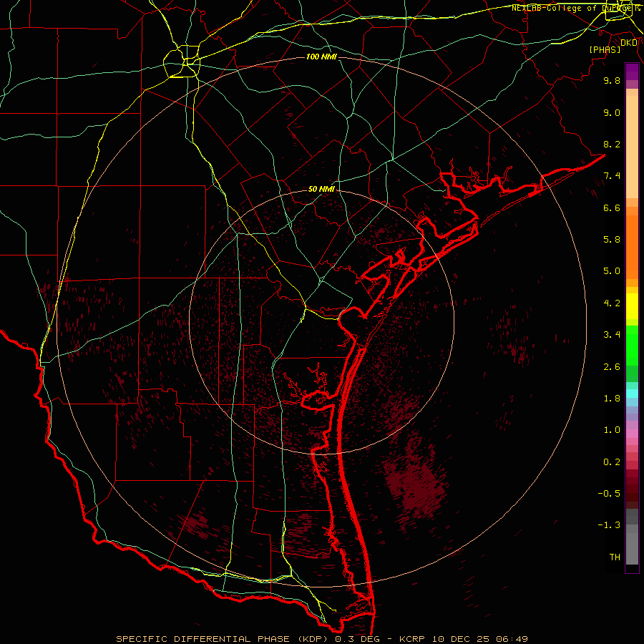This screenshot has width=644, height=644.
Task: Click the yellow segment of the color bar
Action: [x=632, y=306]
